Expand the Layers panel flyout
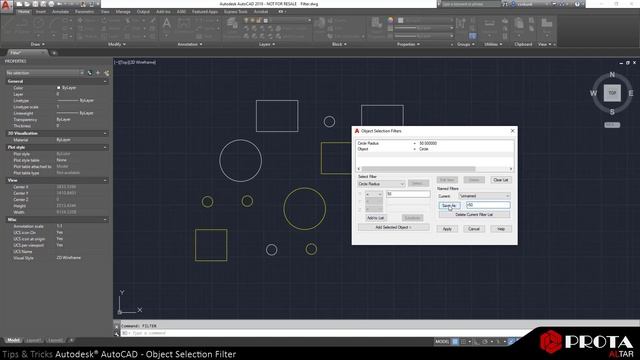 267,44
